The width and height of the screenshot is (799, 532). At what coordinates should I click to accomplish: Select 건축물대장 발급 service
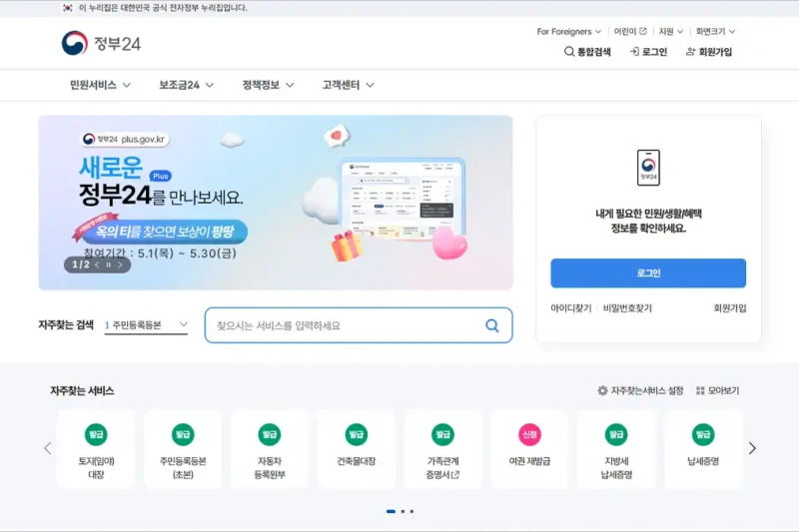click(357, 449)
